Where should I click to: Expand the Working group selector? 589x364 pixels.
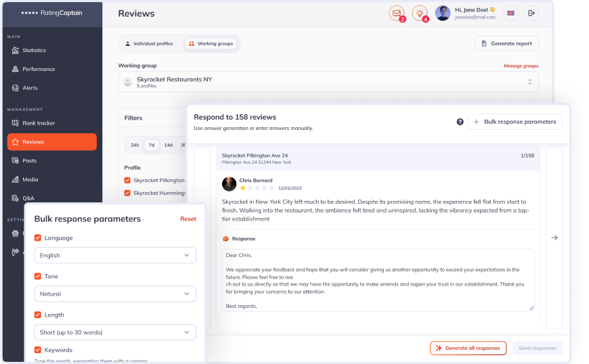(328, 82)
